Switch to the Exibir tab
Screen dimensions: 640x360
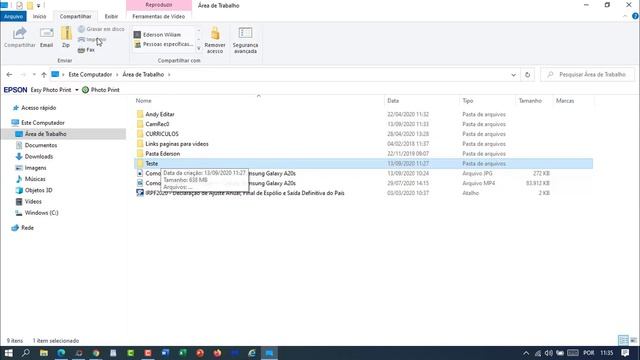[111, 16]
